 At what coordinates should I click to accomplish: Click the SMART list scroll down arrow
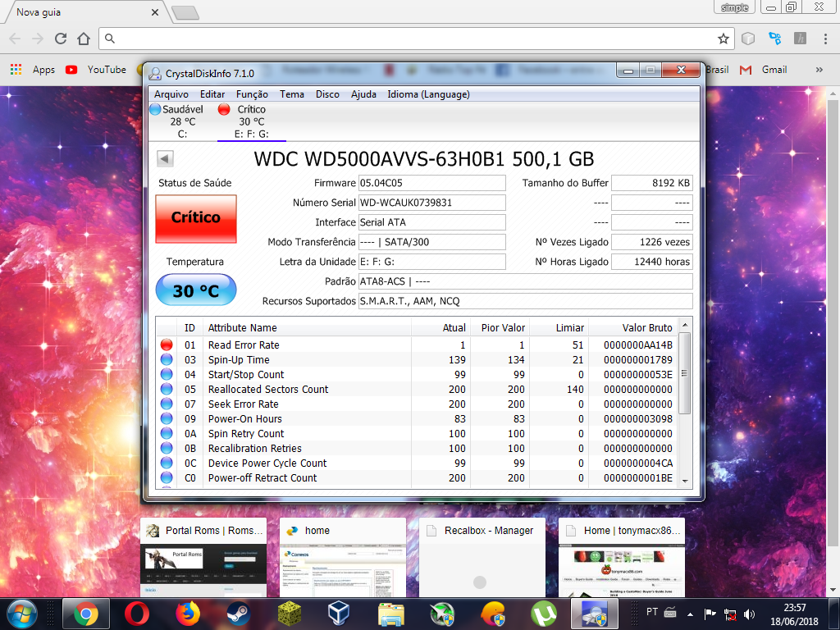(x=685, y=481)
